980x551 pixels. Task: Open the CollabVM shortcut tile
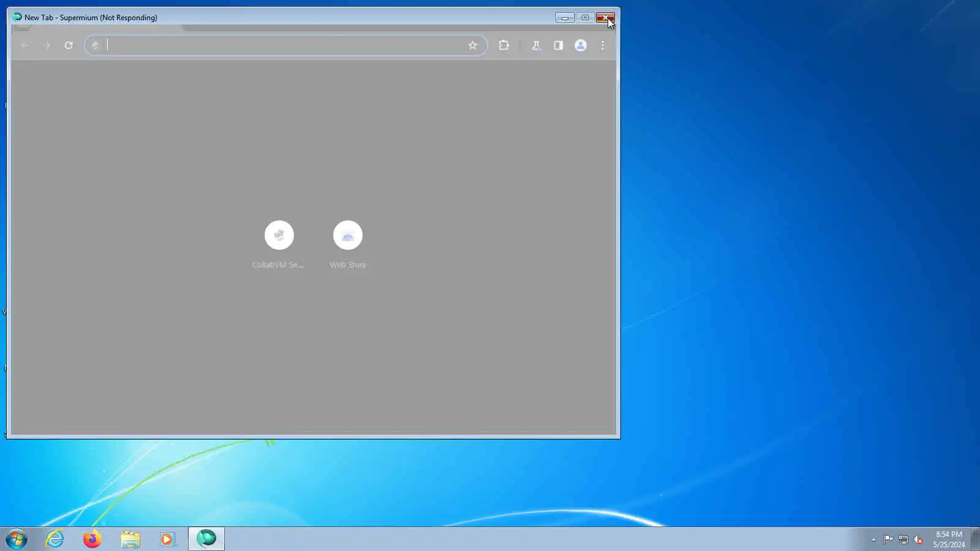279,244
